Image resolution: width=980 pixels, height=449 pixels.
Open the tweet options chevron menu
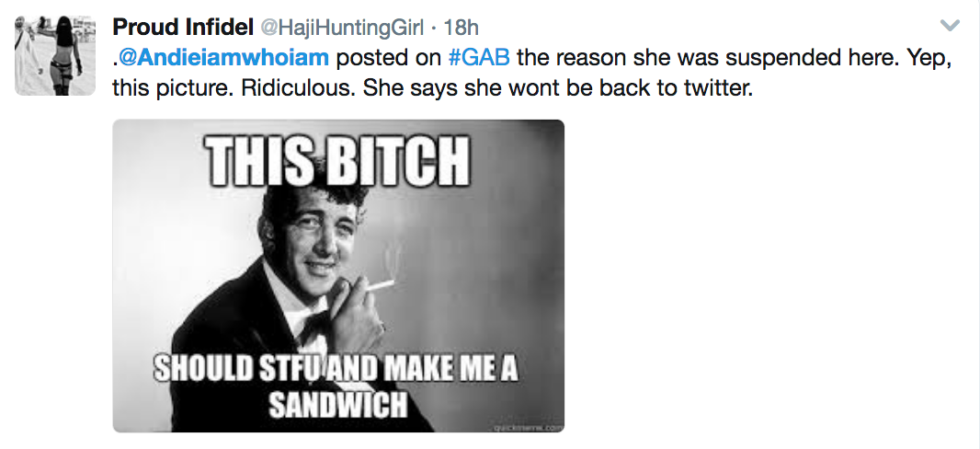tap(951, 25)
